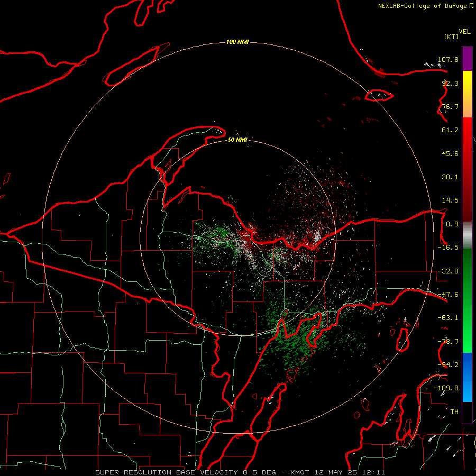Image resolution: width=476 pixels, height=476 pixels.
Task: Select the -63.1 velocity scale value
Action: (x=448, y=318)
